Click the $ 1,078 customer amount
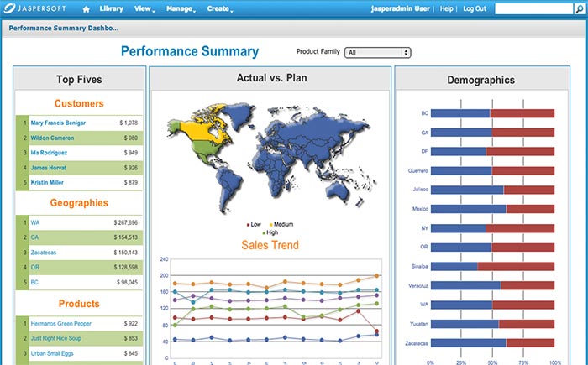588x365 pixels. (x=129, y=123)
